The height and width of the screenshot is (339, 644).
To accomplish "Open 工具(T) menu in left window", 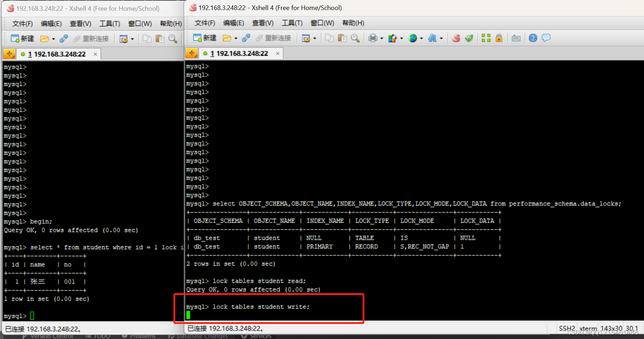I will (x=110, y=24).
